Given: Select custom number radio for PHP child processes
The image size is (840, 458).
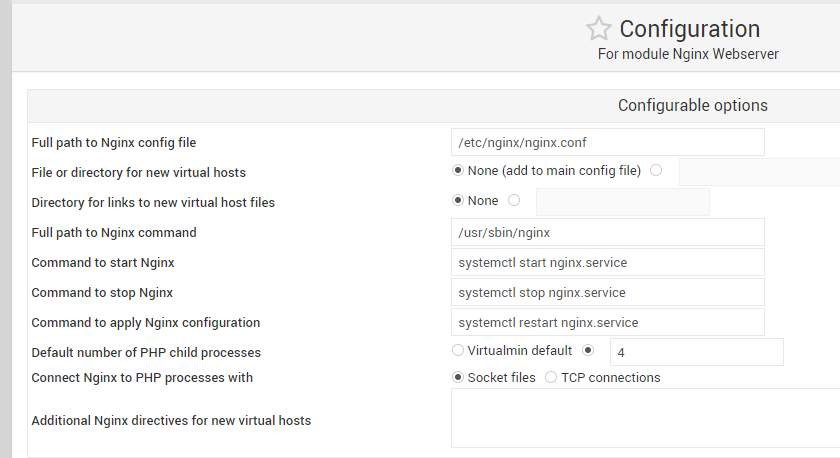Looking at the screenshot, I should (588, 351).
